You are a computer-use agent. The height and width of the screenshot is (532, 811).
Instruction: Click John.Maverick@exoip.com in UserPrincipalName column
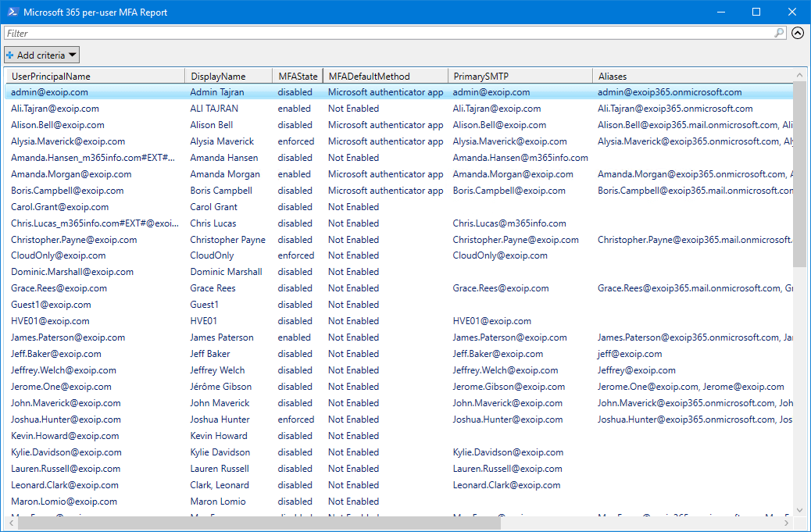66,403
